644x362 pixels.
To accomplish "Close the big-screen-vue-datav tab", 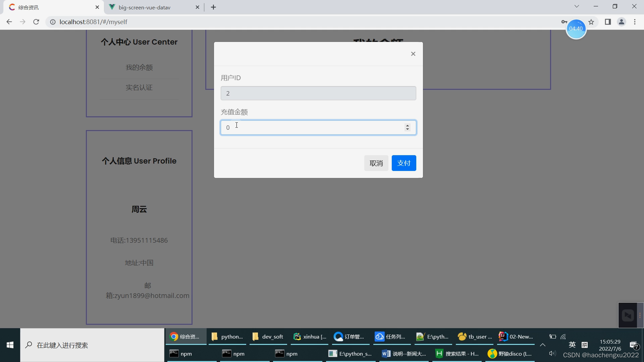I will point(197,7).
